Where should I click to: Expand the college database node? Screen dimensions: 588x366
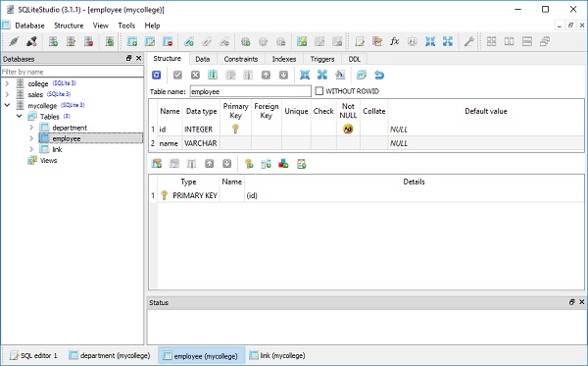pyautogui.click(x=7, y=83)
